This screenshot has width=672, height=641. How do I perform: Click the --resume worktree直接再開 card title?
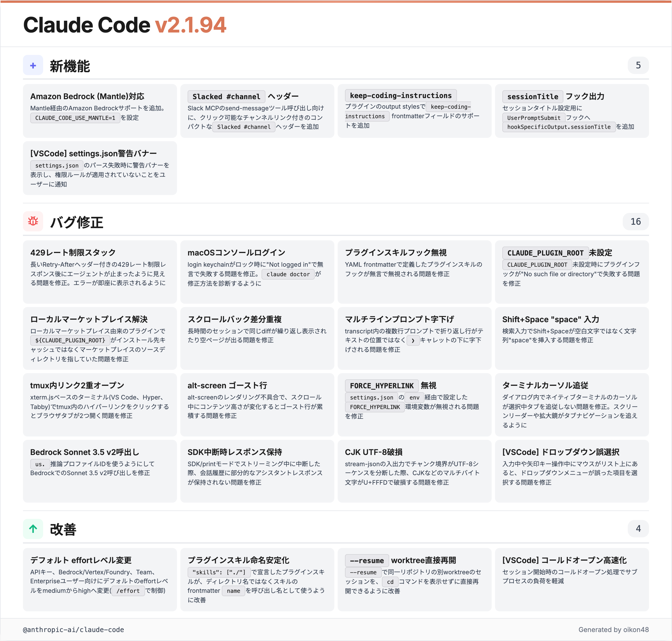pyautogui.click(x=400, y=560)
